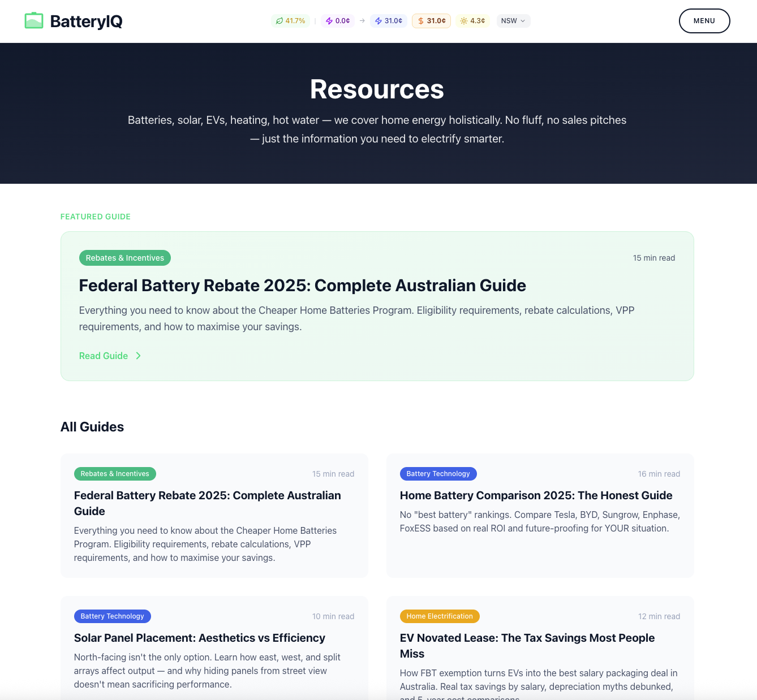Viewport: 757px width, 700px height.
Task: Click the Read Guide link
Action: tap(104, 356)
